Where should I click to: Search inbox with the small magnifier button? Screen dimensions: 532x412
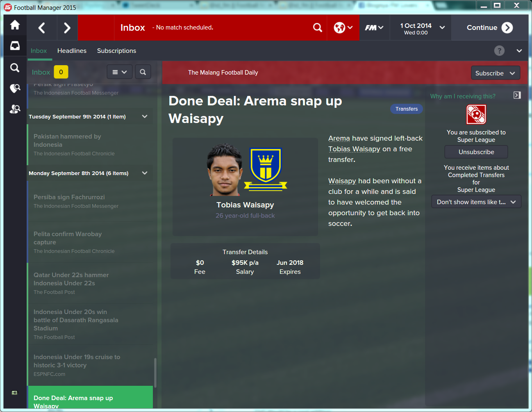pyautogui.click(x=143, y=72)
